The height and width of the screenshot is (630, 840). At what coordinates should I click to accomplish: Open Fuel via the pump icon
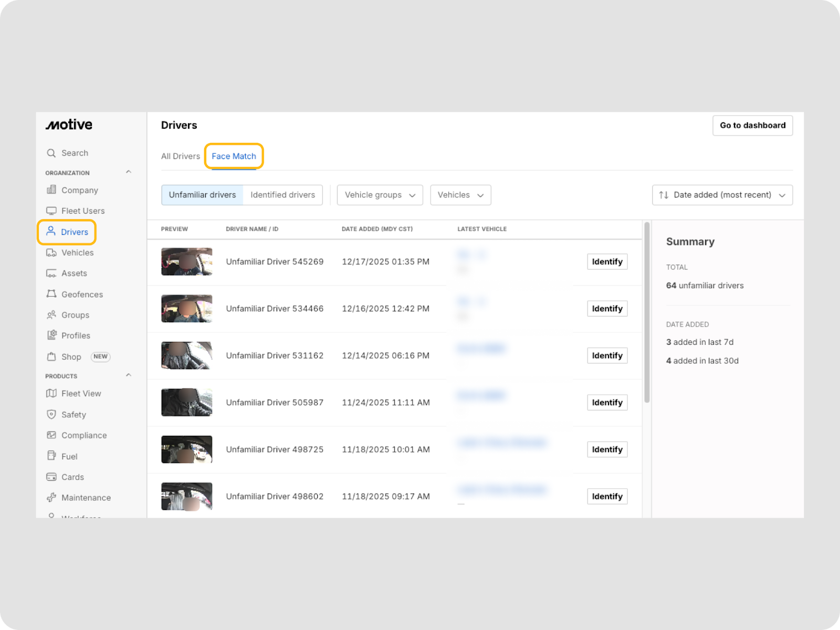[x=51, y=456]
